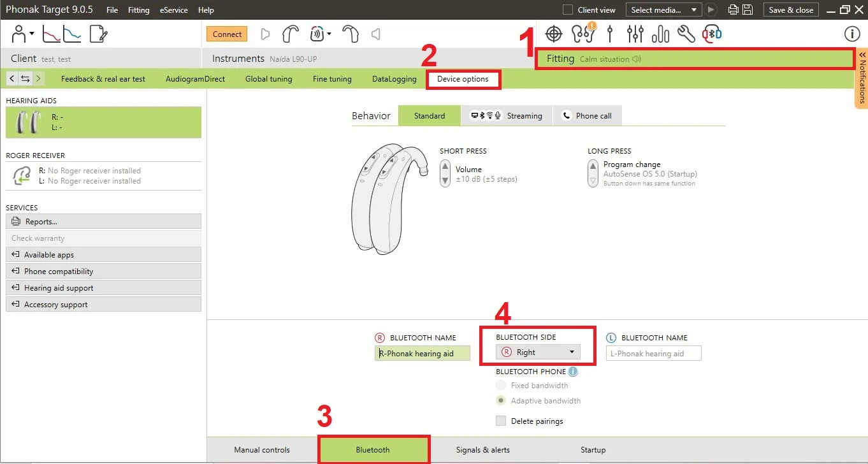Open the Manual controls tab

tap(262, 449)
